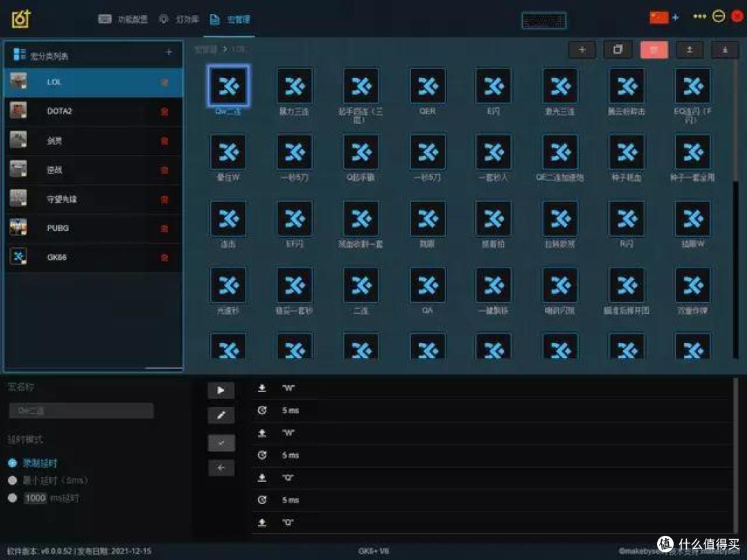This screenshot has height=560, width=747.
Task: Select the PUBG macro category
Action: [x=93, y=228]
